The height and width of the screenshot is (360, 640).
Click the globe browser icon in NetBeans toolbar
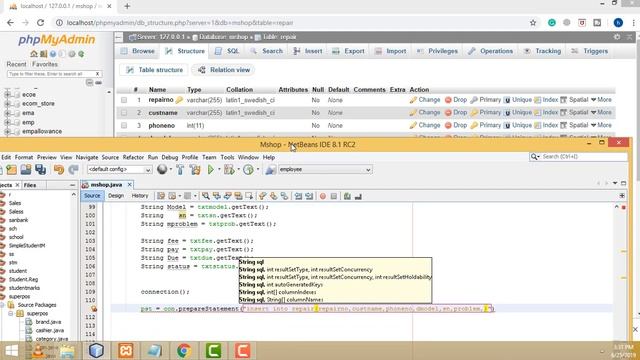[162, 169]
